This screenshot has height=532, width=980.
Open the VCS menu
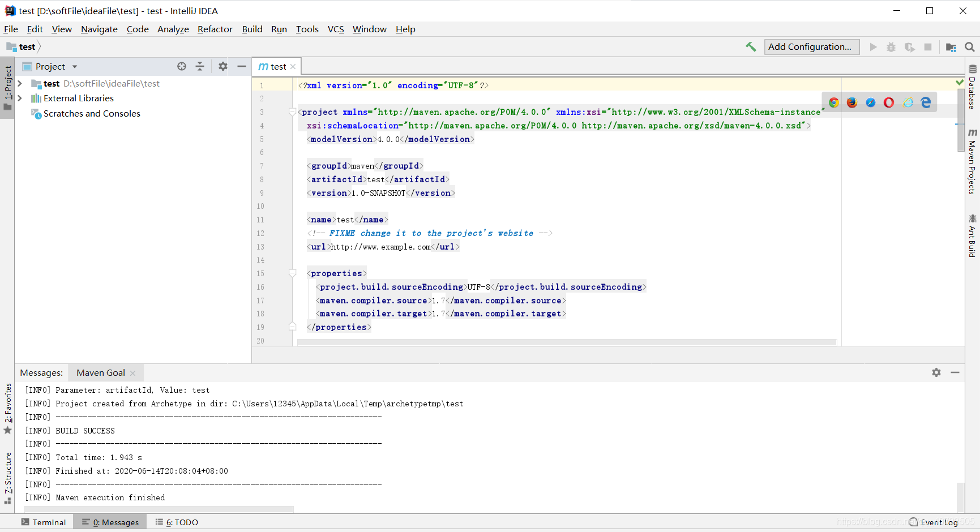336,29
